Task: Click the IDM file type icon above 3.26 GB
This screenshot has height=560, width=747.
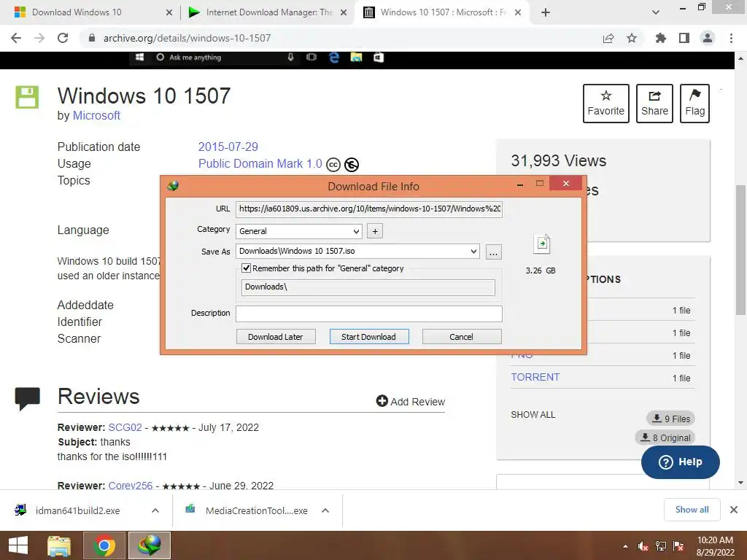Action: click(542, 244)
